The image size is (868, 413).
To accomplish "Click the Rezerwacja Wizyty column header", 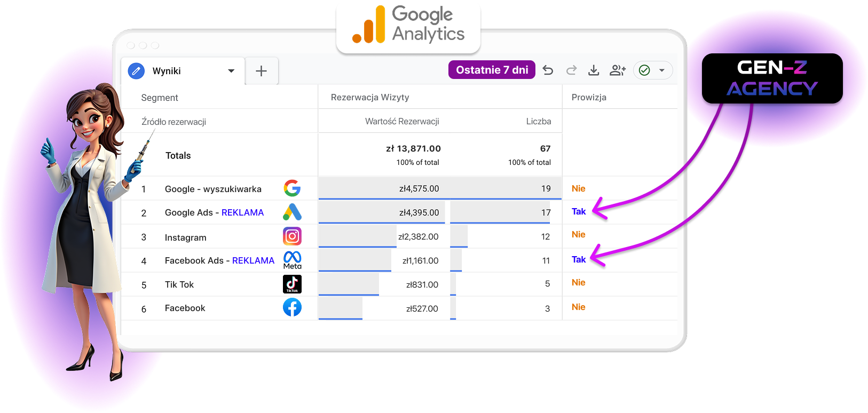I will (370, 97).
